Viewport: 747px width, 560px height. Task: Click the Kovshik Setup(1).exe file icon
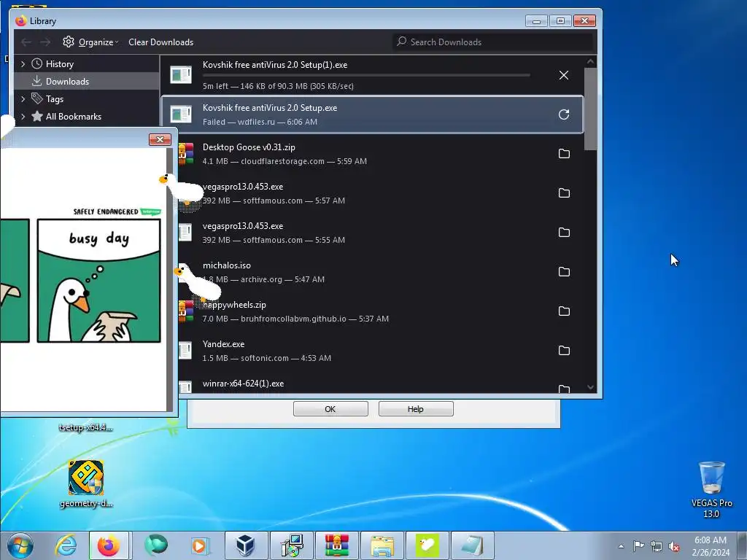[181, 75]
